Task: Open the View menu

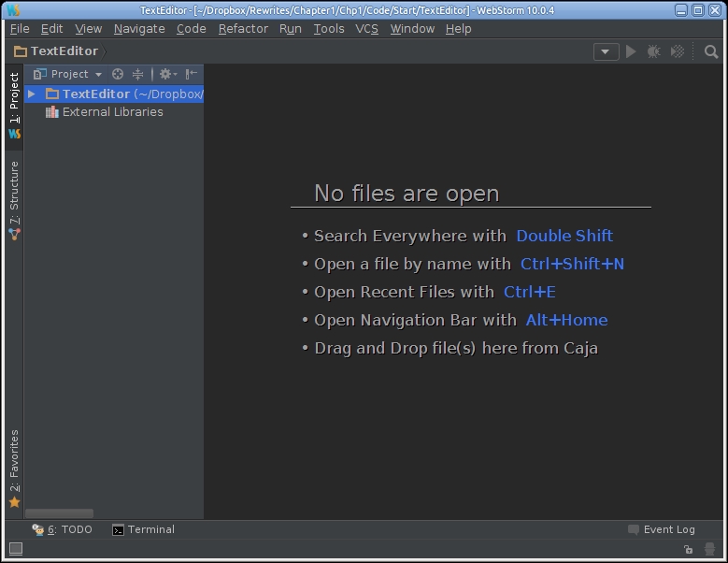Action: [88, 29]
